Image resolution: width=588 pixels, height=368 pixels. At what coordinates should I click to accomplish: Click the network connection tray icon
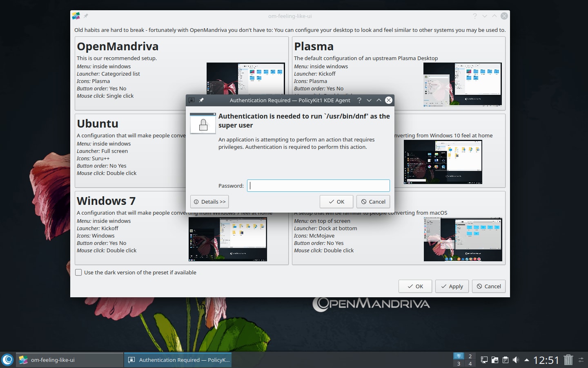pyautogui.click(x=484, y=360)
